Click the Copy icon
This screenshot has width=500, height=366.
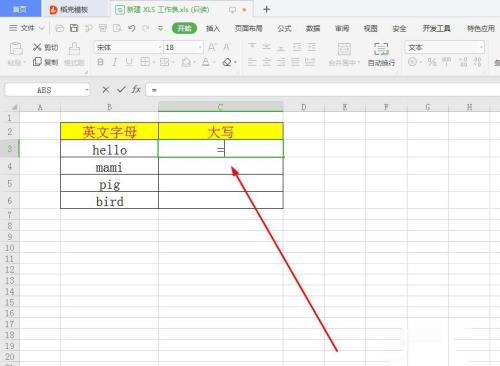pyautogui.click(x=37, y=62)
